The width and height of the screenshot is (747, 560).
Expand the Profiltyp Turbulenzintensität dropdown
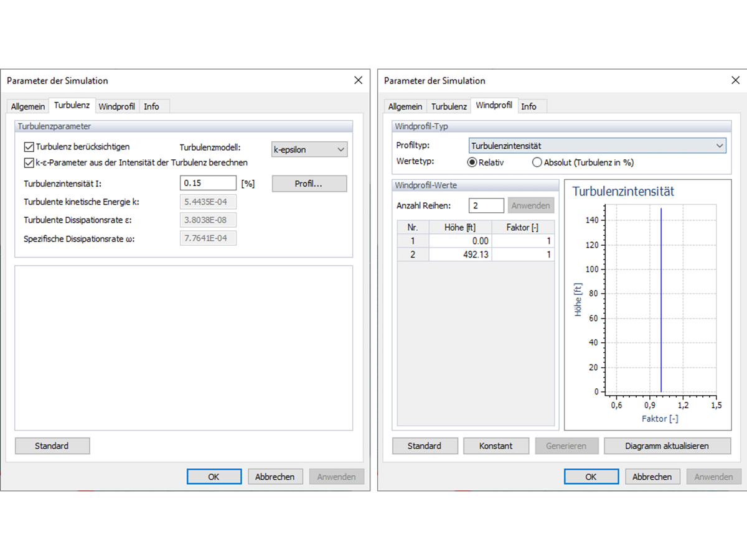(x=597, y=146)
